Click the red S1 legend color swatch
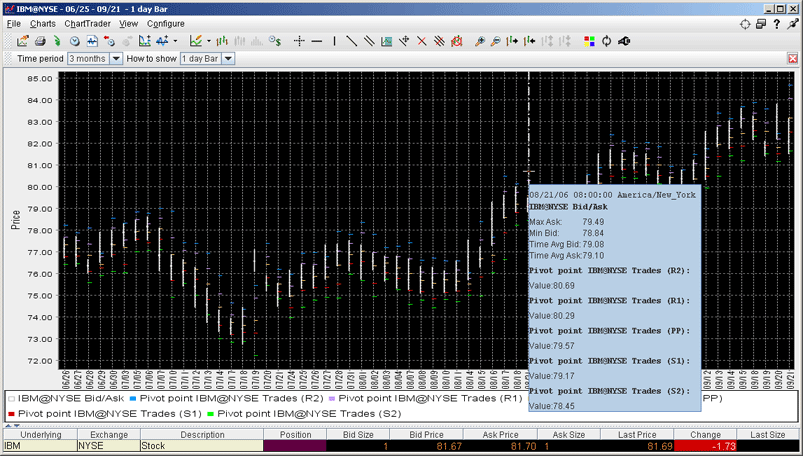Image resolution: width=803 pixels, height=456 pixels. (x=11, y=413)
